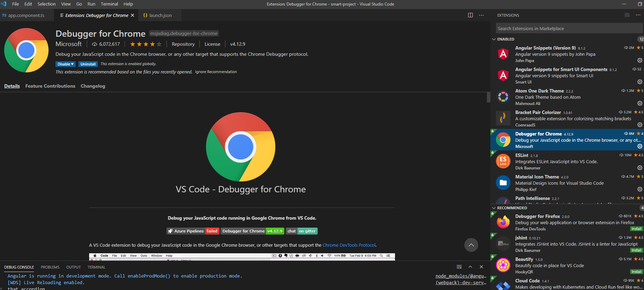Install the jshint extension
Viewport: 644px width, 290px height.
(x=636, y=250)
